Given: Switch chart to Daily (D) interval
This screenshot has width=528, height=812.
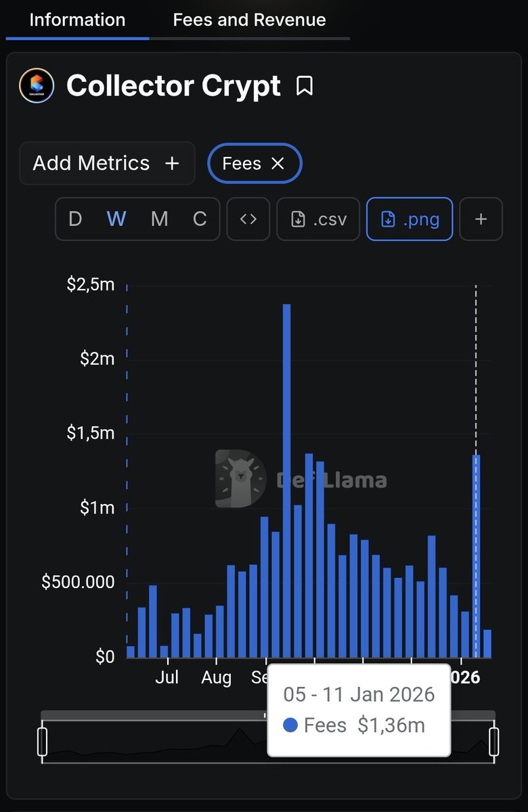Looking at the screenshot, I should (75, 219).
